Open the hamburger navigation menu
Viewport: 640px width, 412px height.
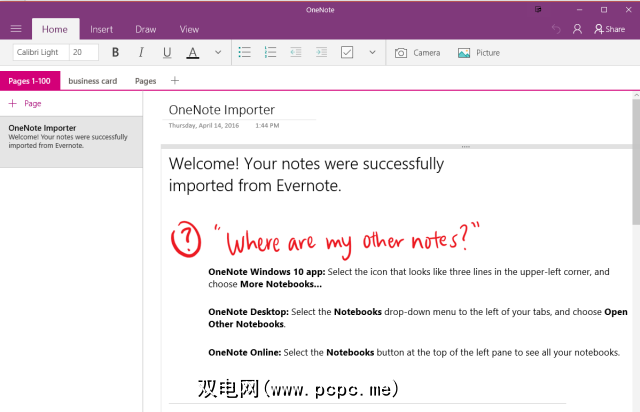coord(15,29)
